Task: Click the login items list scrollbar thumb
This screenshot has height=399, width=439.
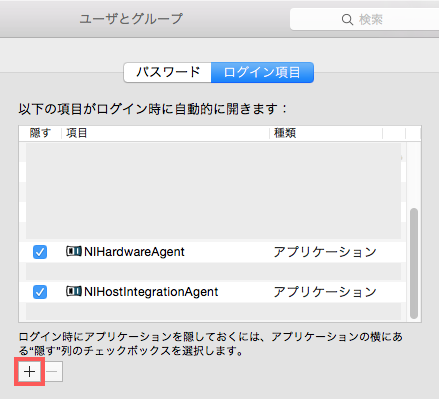Action: [x=414, y=263]
